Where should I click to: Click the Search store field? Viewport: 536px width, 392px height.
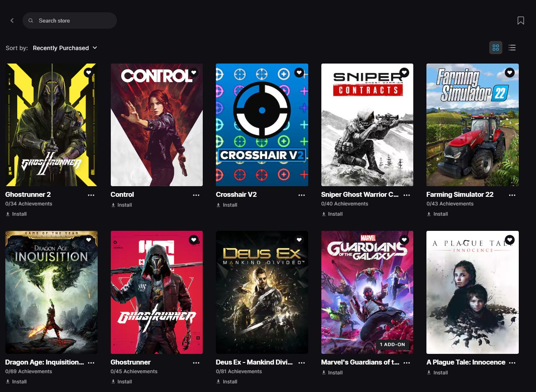70,21
